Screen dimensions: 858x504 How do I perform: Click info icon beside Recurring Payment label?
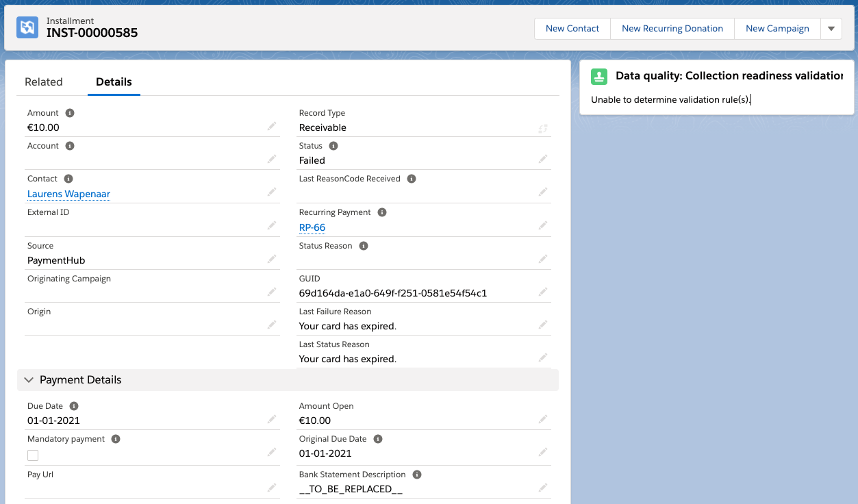coord(382,212)
